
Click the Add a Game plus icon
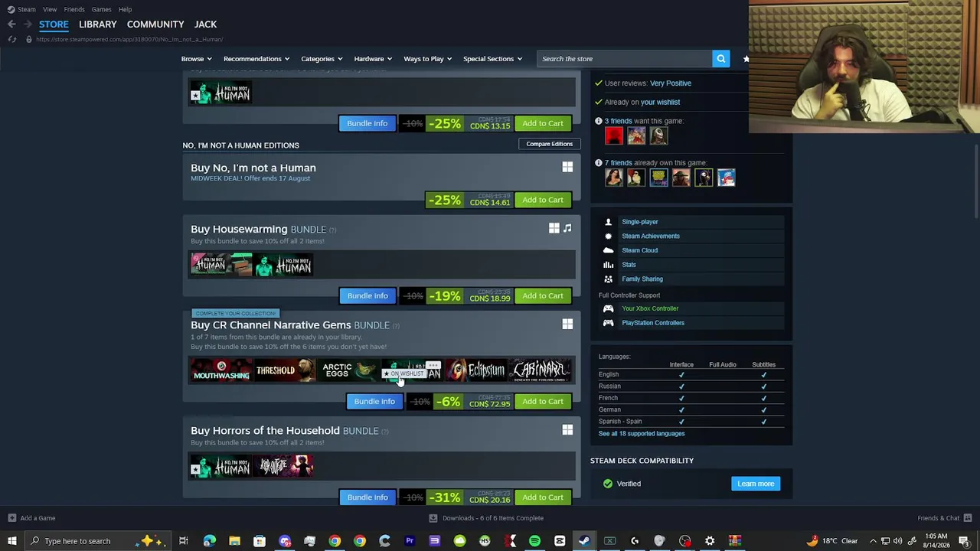click(x=11, y=518)
